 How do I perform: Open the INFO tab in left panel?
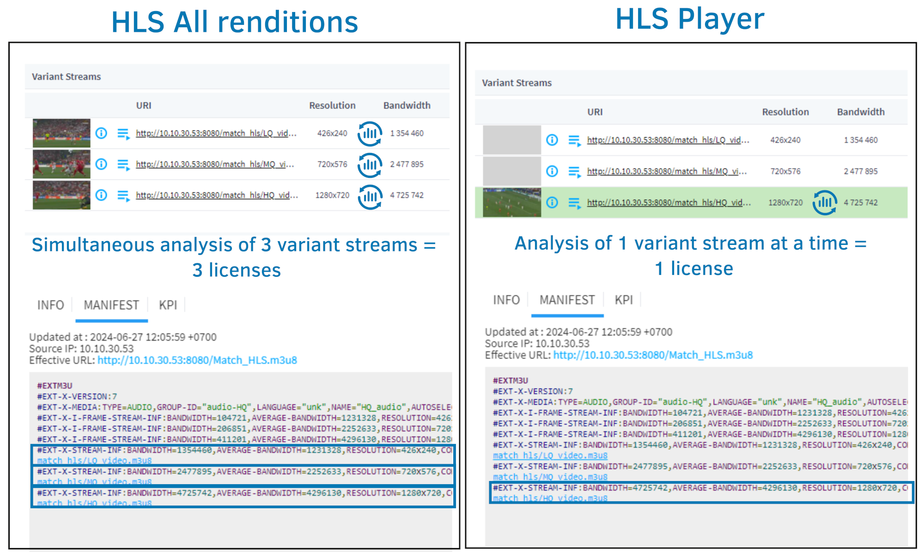(x=50, y=305)
